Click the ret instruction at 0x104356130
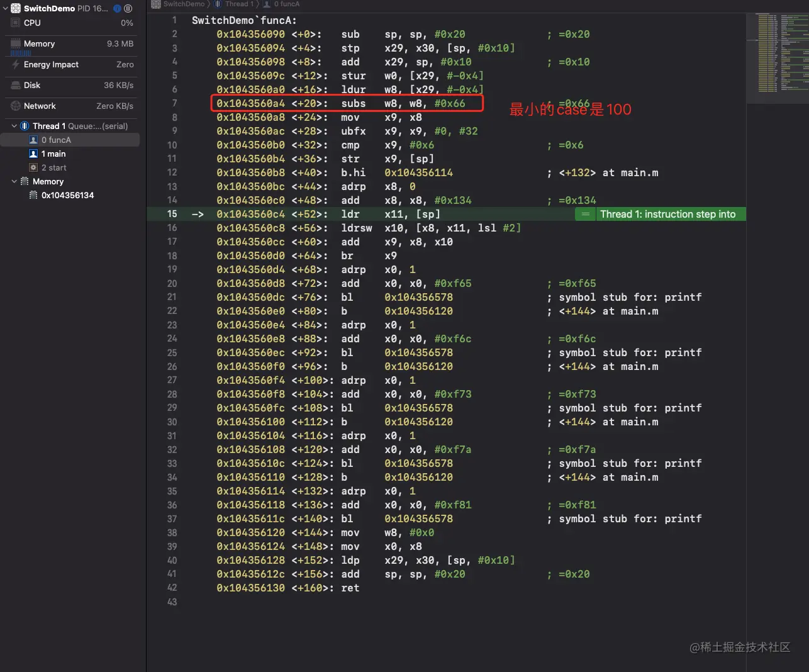The width and height of the screenshot is (809, 672). (288, 588)
